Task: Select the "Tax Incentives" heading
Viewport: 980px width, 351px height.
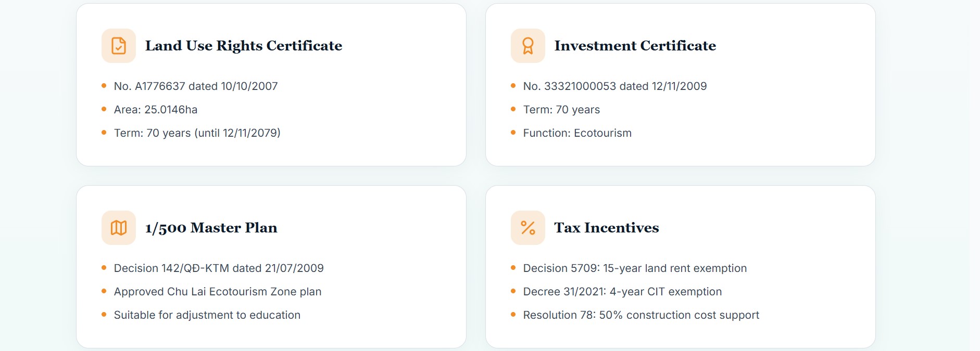Action: click(x=606, y=228)
